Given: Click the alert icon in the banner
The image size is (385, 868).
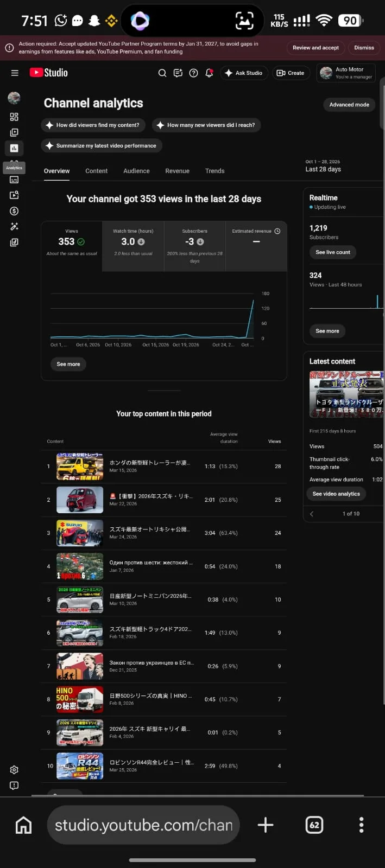Looking at the screenshot, I should pyautogui.click(x=9, y=48).
